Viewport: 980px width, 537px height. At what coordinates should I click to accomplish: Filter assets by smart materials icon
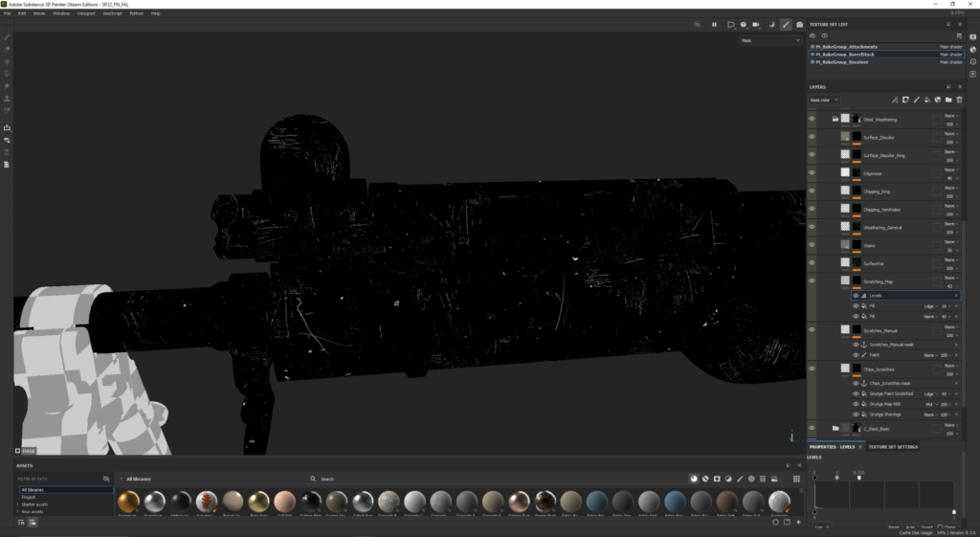(x=705, y=479)
